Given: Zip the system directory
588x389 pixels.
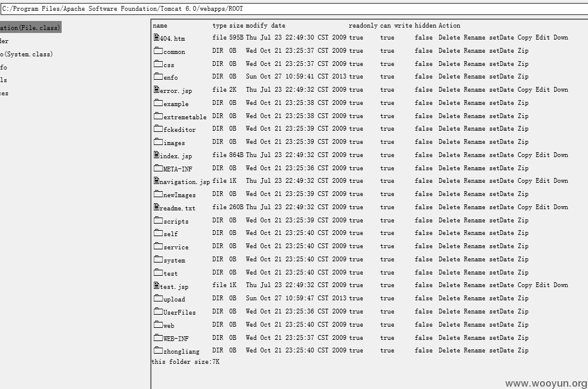Looking at the screenshot, I should click(523, 259).
